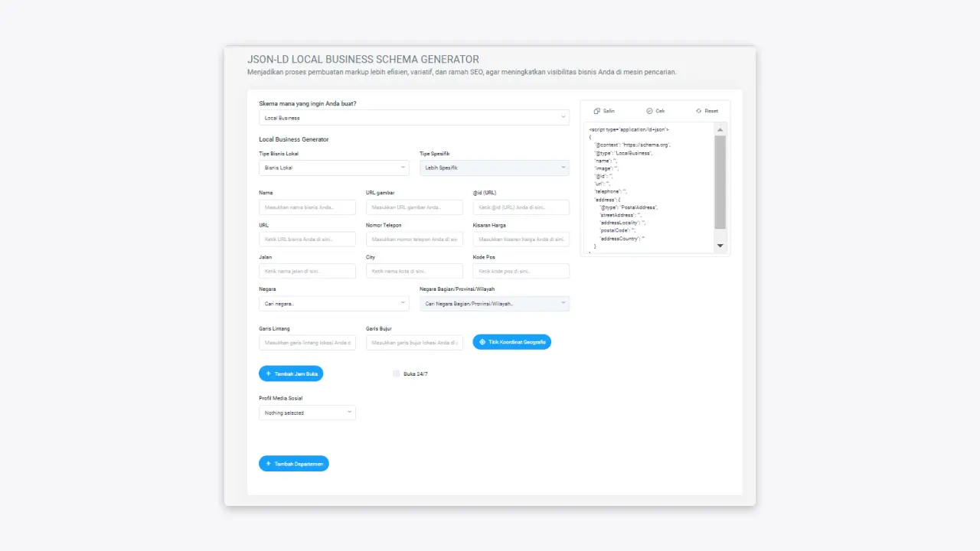The image size is (980, 551).
Task: Expand the Tipe Spesifik dropdown
Action: pos(494,168)
